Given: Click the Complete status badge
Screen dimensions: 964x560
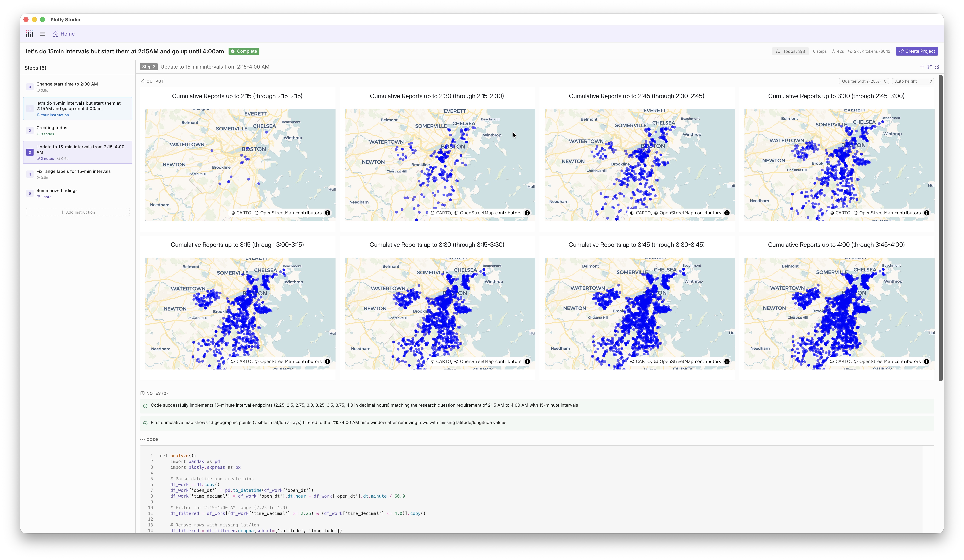Looking at the screenshot, I should click(244, 51).
